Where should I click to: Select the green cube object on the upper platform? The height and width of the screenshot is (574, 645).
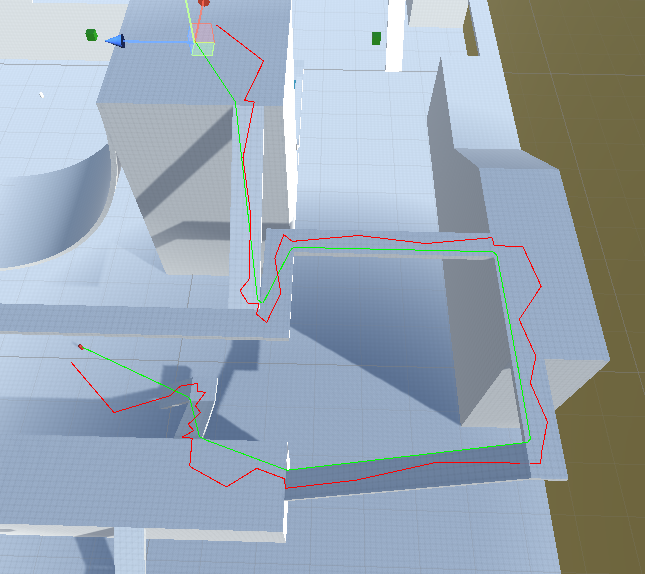(376, 38)
